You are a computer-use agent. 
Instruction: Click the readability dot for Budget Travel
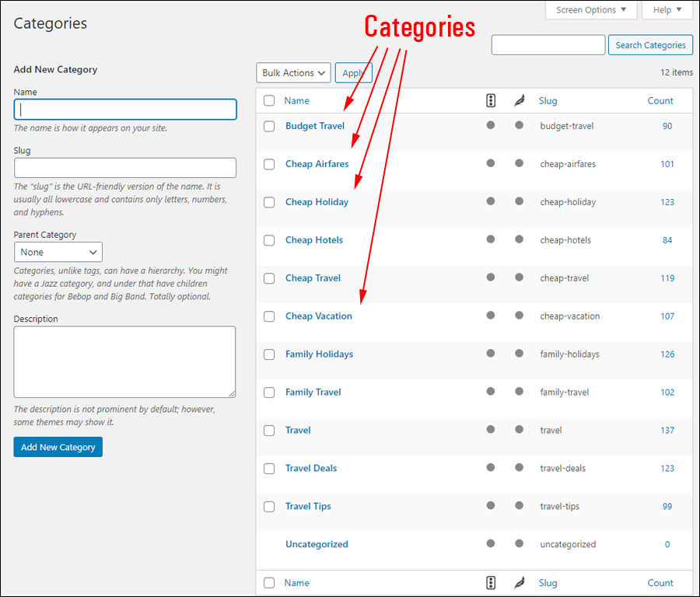pyautogui.click(x=520, y=125)
